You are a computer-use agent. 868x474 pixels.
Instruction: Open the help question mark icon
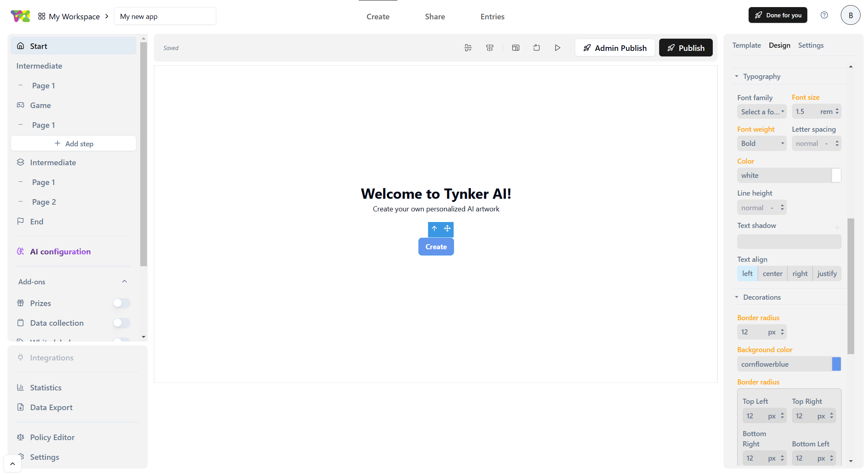pyautogui.click(x=824, y=15)
